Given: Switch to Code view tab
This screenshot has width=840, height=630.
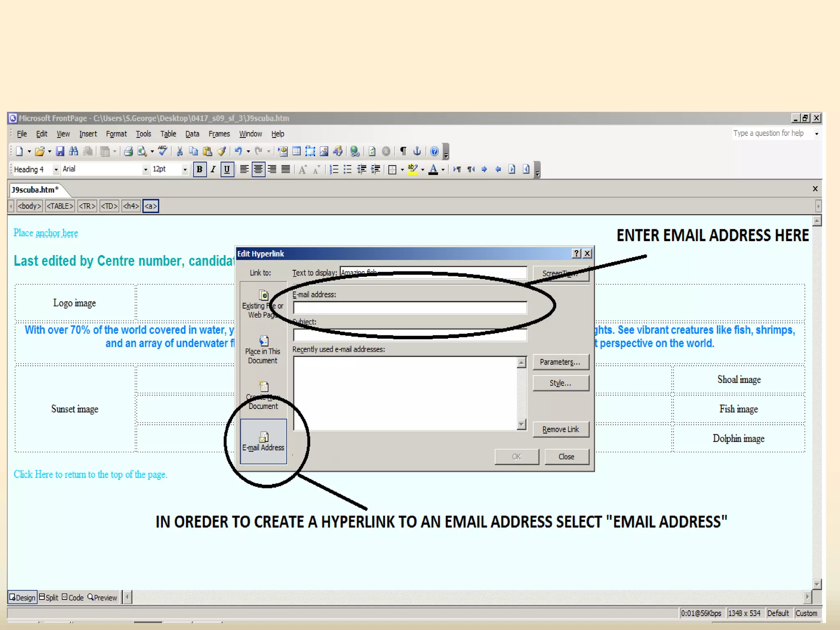Looking at the screenshot, I should coord(73,598).
